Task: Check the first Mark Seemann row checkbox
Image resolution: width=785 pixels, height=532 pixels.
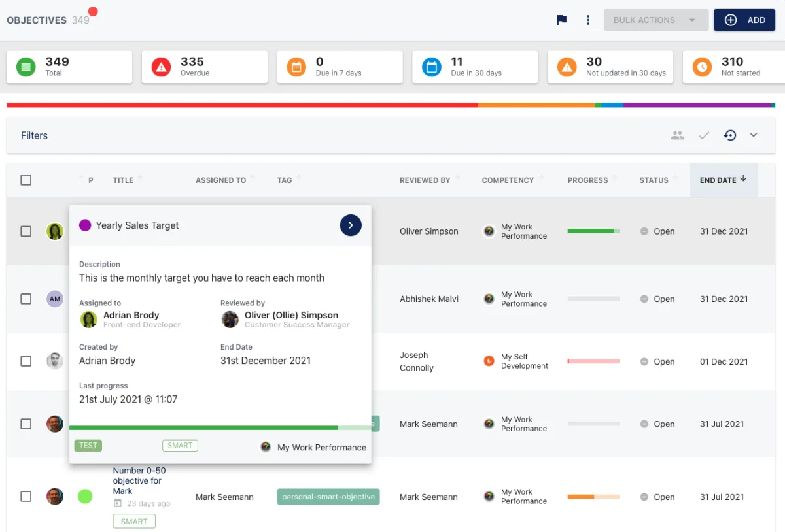Action: [x=26, y=424]
